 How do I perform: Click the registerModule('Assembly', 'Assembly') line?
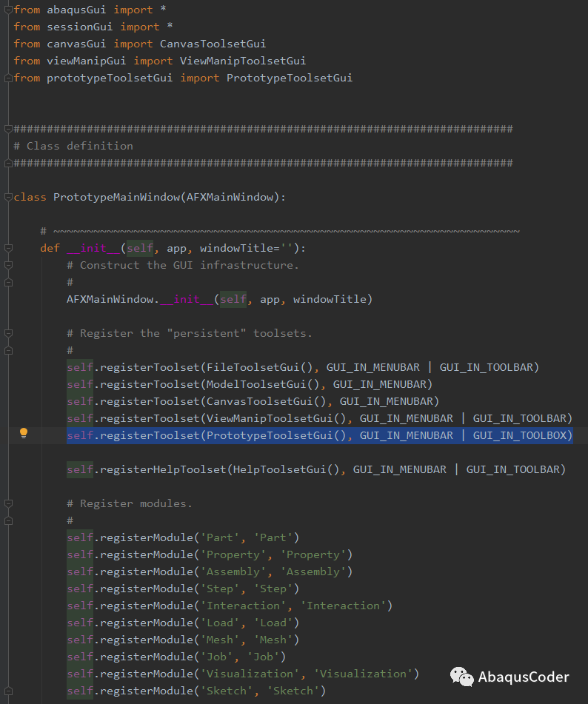210,572
